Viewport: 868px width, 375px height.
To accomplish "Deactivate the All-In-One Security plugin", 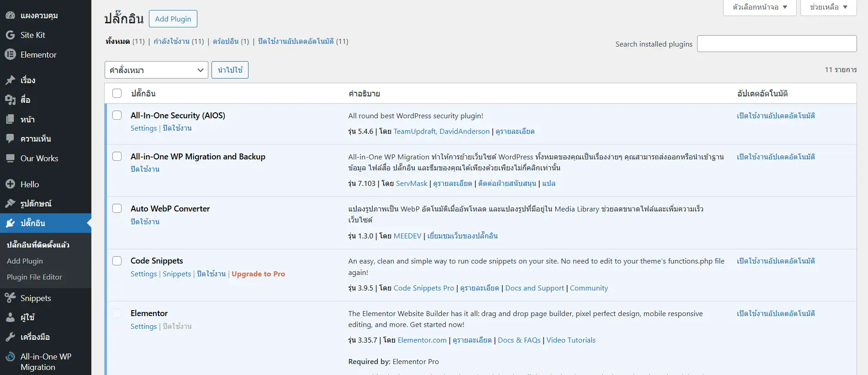I will coord(177,128).
